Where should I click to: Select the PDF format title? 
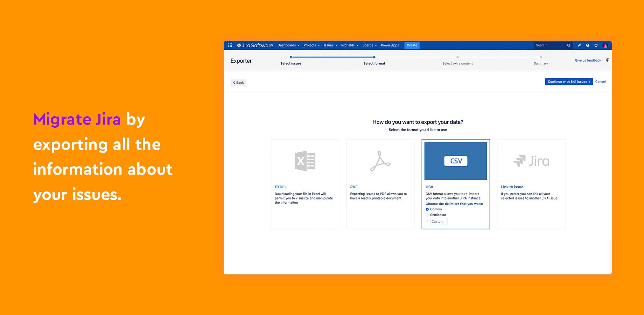(354, 187)
